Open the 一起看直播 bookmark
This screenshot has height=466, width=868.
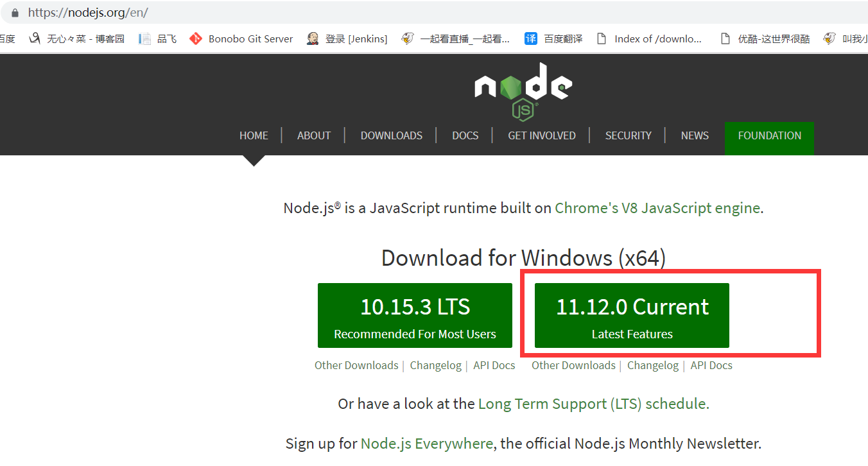click(x=456, y=39)
